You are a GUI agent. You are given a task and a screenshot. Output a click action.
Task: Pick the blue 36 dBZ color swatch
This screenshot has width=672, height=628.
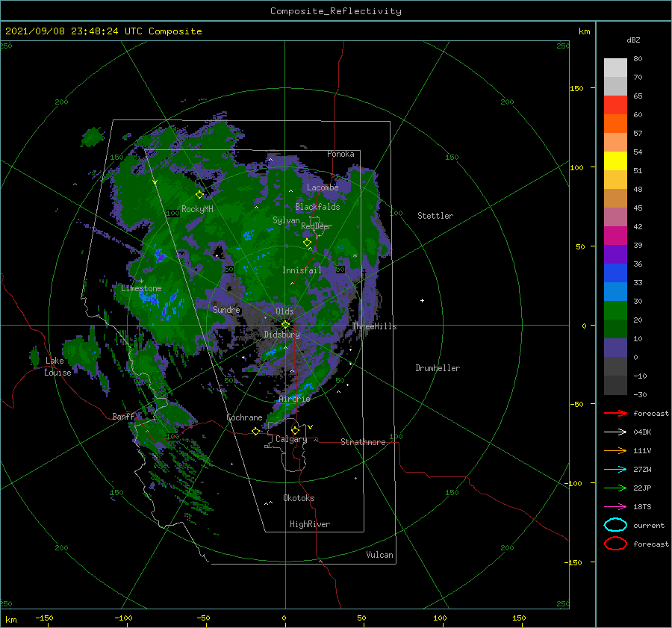tap(615, 273)
